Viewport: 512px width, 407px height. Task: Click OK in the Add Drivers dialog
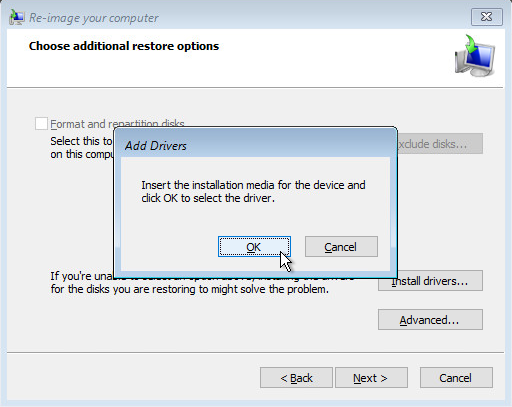(x=254, y=247)
